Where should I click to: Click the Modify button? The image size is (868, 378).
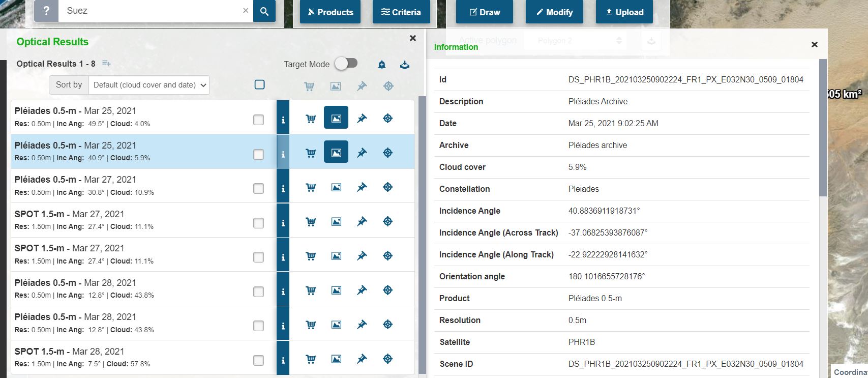554,12
